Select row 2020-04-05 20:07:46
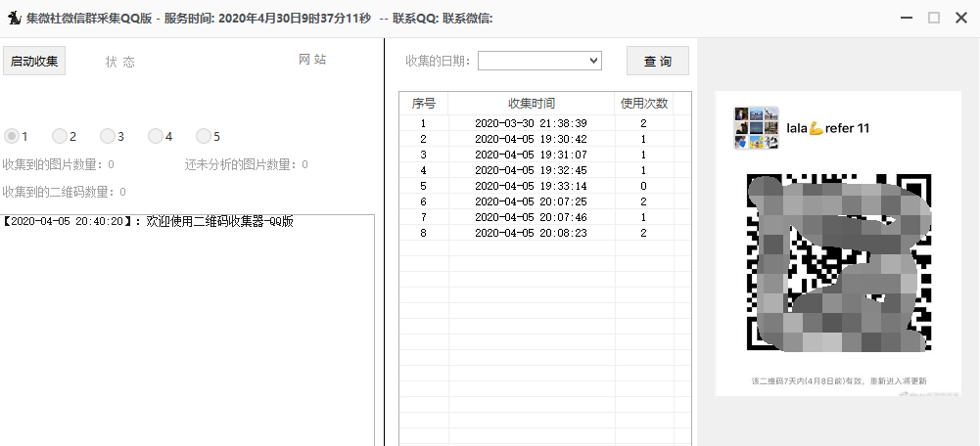 coord(545,217)
